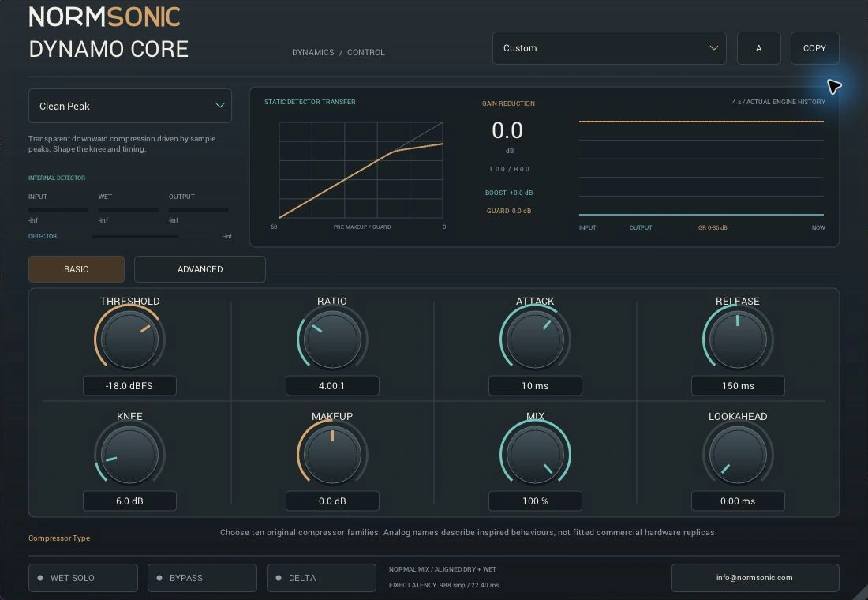Click the Normsonic logo
The image size is (868, 600).
tap(105, 17)
